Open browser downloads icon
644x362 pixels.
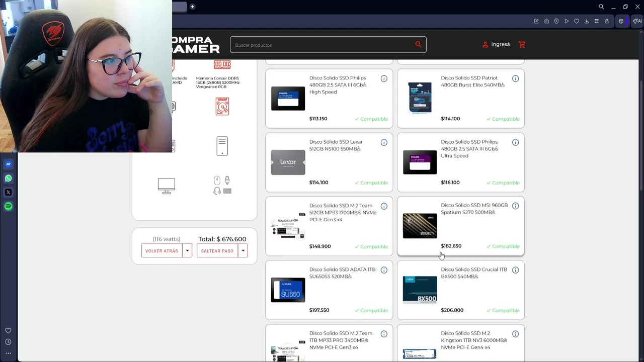tap(587, 21)
